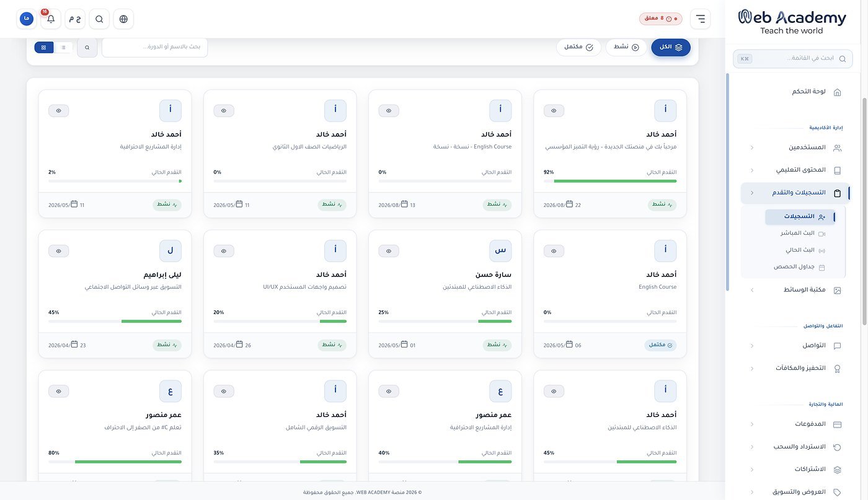
Task: Expand the المحتوى التعليمي sidebar section
Action: pyautogui.click(x=796, y=170)
